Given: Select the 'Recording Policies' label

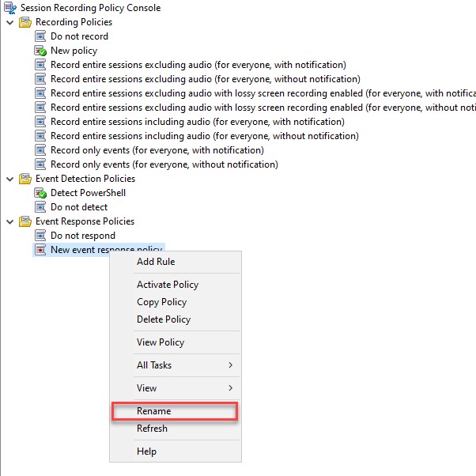Looking at the screenshot, I should (74, 22).
